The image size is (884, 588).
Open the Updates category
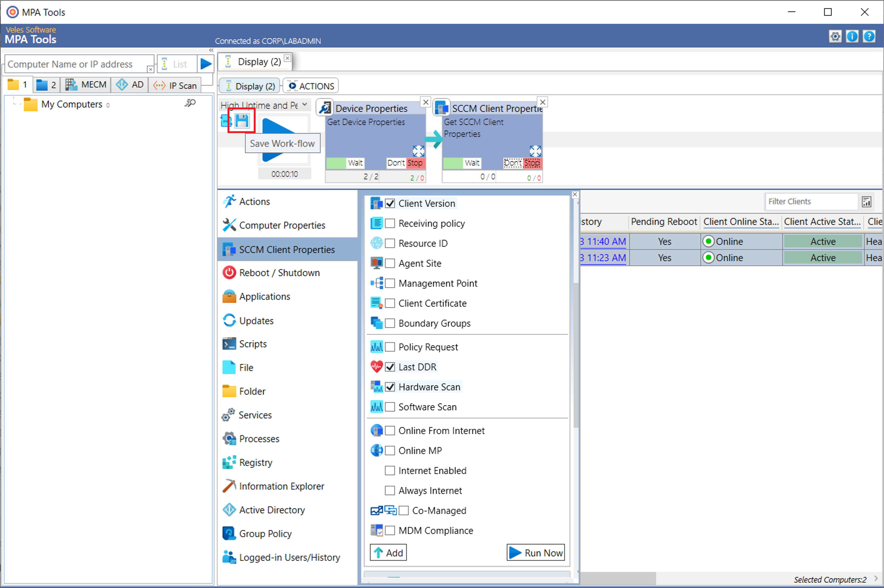[x=287, y=321]
